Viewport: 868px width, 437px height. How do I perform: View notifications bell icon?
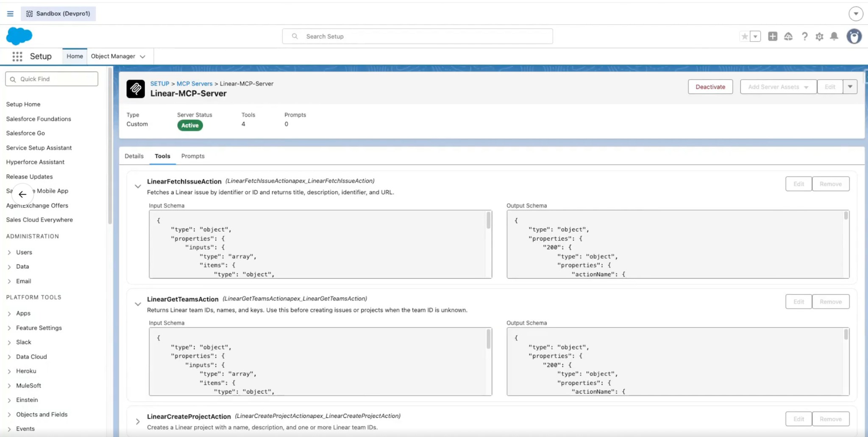point(834,36)
